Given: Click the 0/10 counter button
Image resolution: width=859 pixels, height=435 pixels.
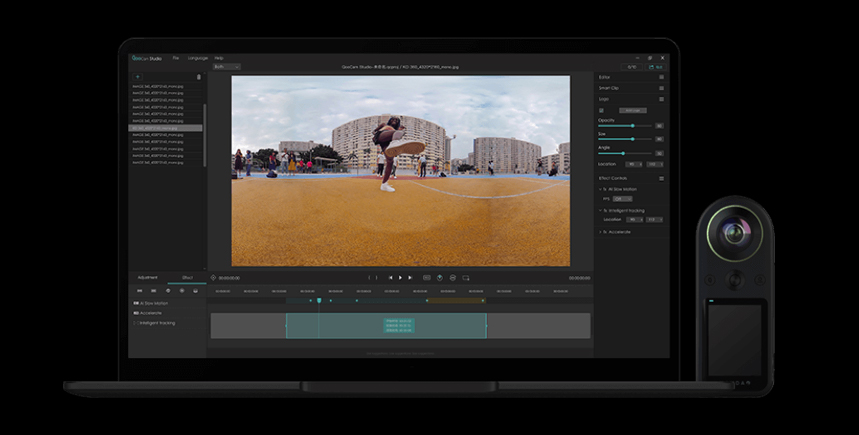Looking at the screenshot, I should click(632, 67).
